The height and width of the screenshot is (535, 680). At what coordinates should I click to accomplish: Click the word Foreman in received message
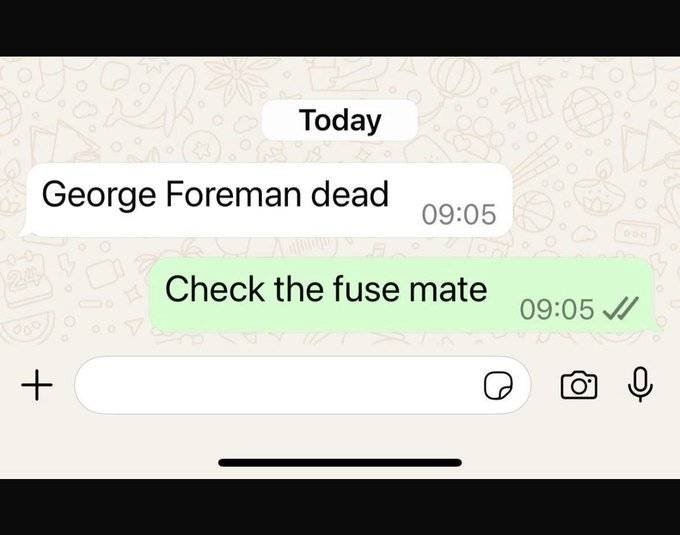coord(233,193)
